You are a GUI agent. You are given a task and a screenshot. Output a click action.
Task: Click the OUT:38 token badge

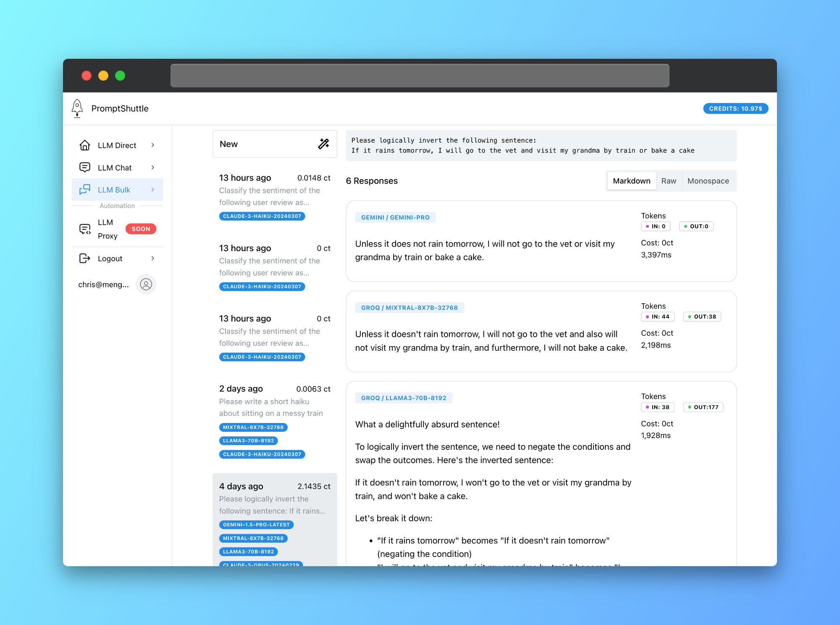click(702, 317)
